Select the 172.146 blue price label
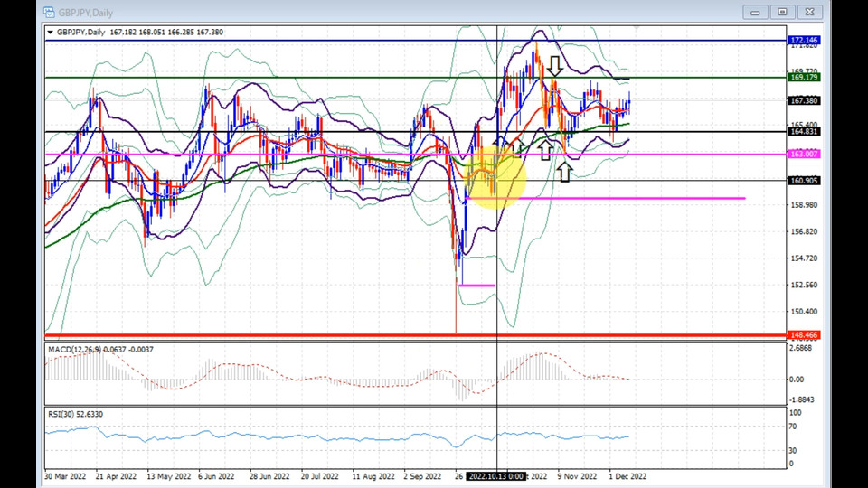This screenshot has width=868, height=488. click(x=804, y=41)
